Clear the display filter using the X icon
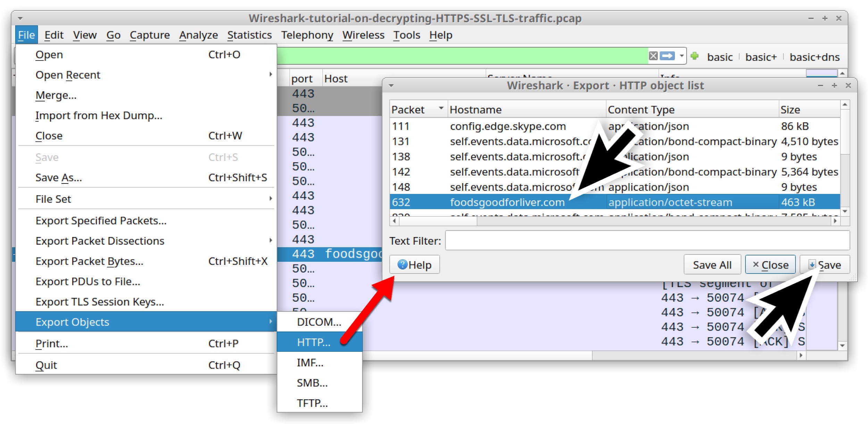The width and height of the screenshot is (868, 424). [654, 56]
